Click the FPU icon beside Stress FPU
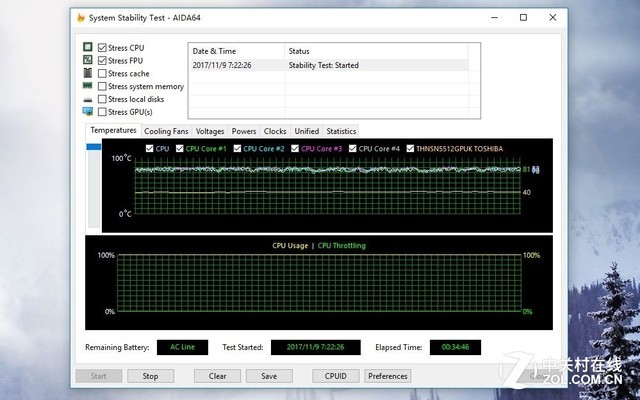The width and height of the screenshot is (640, 400). pyautogui.click(x=88, y=60)
